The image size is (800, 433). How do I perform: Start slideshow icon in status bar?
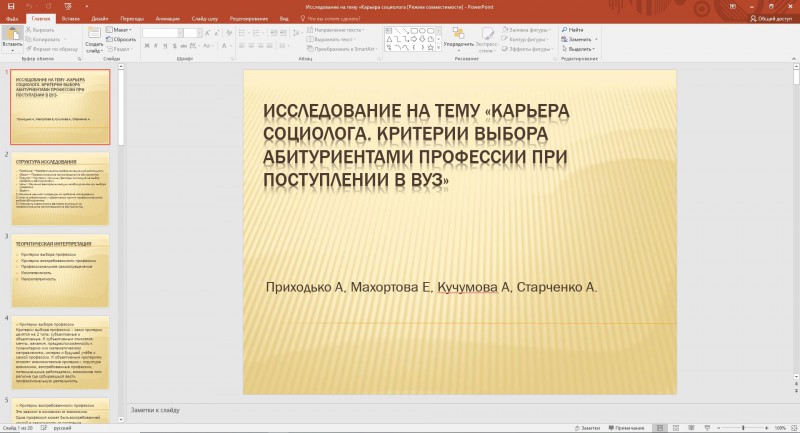coord(707,428)
